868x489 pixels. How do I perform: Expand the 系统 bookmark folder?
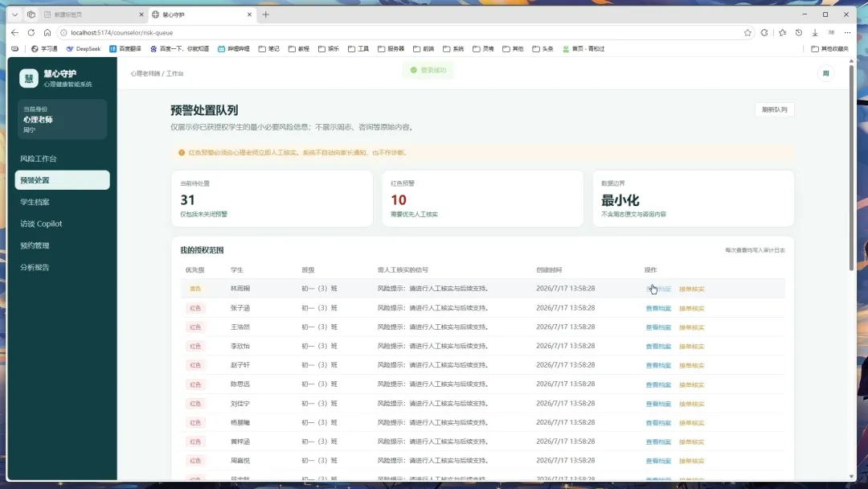(x=453, y=49)
